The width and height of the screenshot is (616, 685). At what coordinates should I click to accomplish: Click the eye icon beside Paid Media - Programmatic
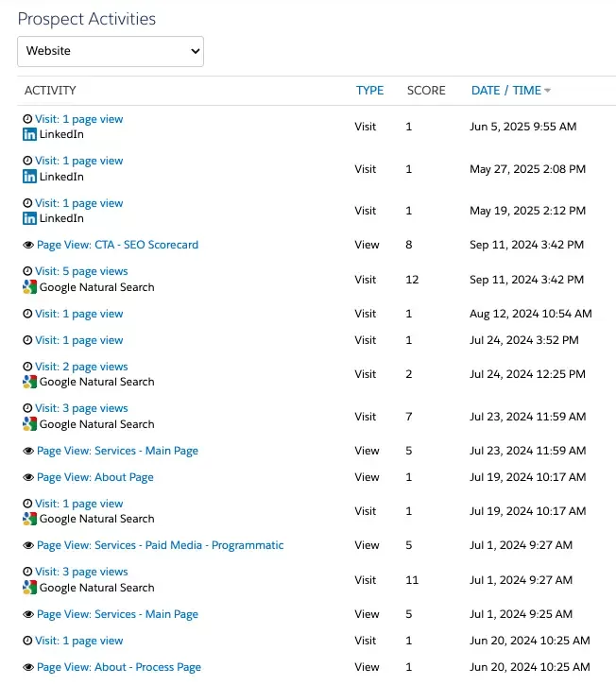click(x=28, y=546)
